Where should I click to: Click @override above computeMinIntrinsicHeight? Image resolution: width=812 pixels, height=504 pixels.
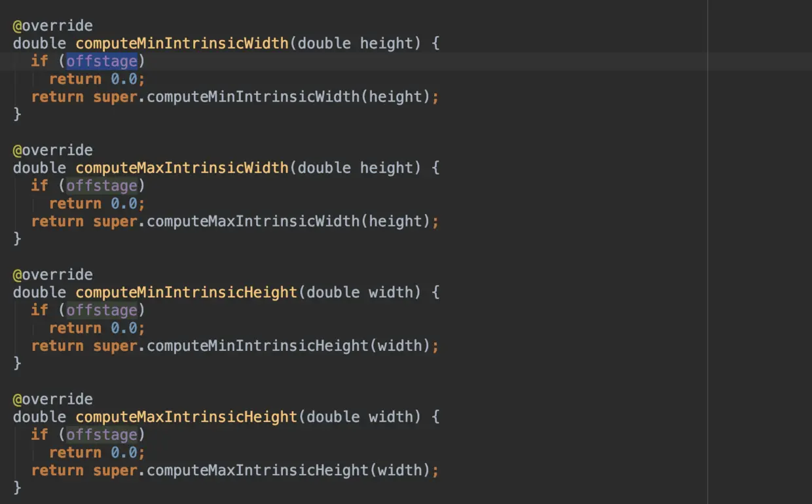pyautogui.click(x=53, y=275)
